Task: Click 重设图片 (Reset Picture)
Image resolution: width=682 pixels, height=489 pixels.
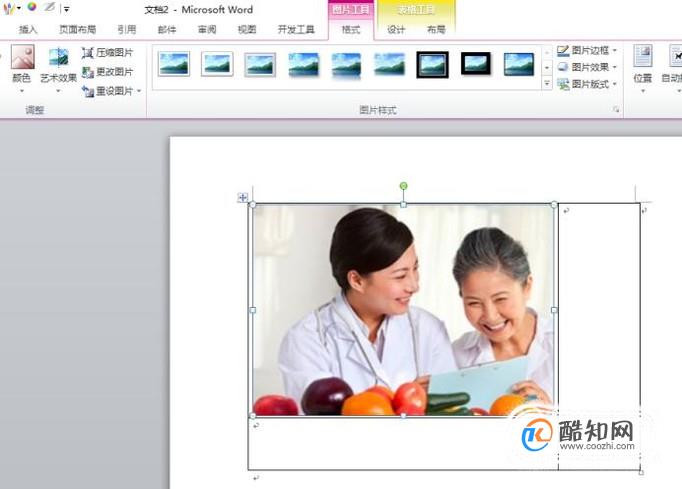Action: 107,91
